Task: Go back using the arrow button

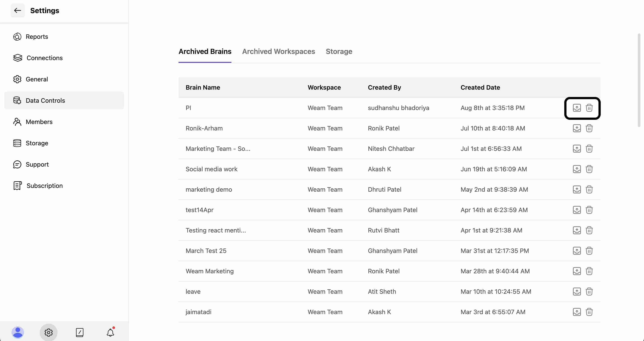Action: 18,10
